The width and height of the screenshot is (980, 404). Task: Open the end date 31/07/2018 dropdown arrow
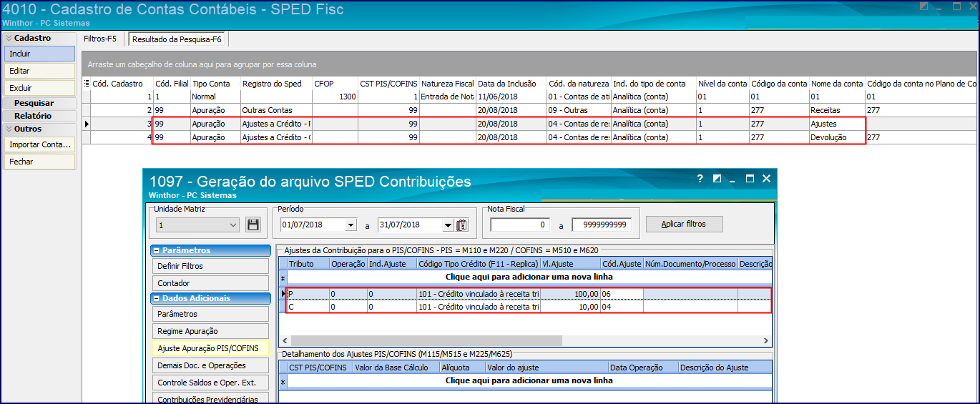pyautogui.click(x=448, y=225)
